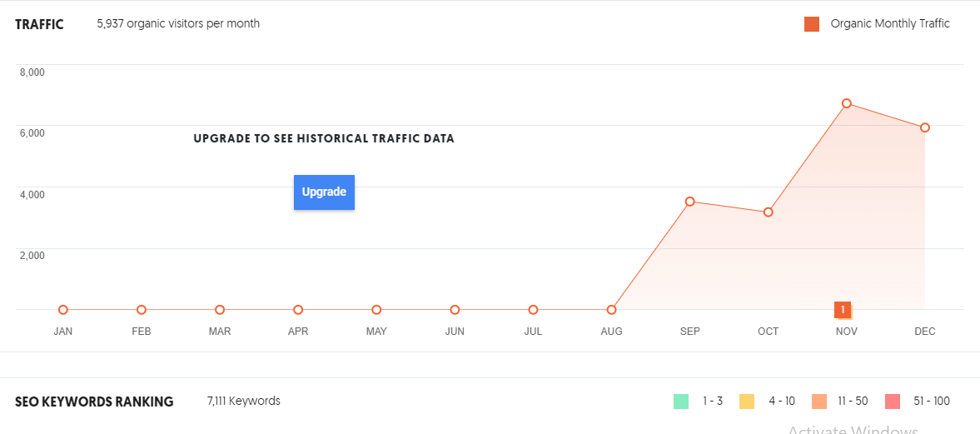
Task: Click the TRAFFIC section heading
Action: 39,25
